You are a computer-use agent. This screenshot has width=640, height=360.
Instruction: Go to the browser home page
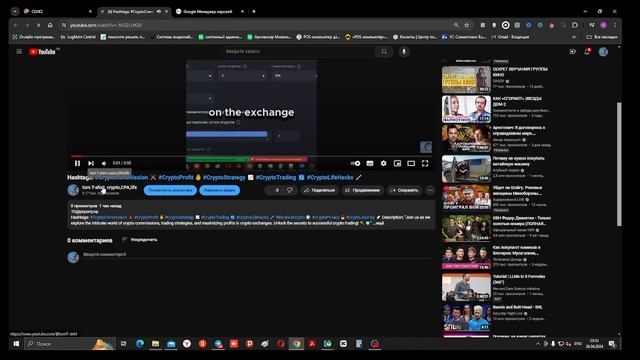[x=50, y=25]
